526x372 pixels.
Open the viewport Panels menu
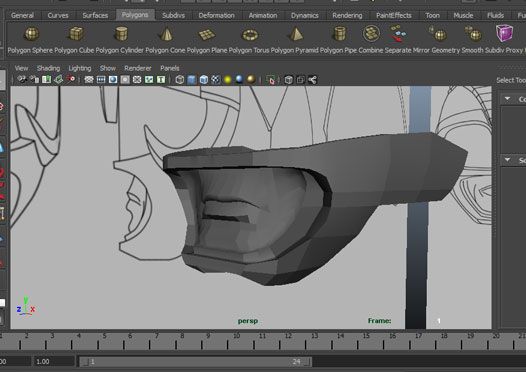click(170, 68)
